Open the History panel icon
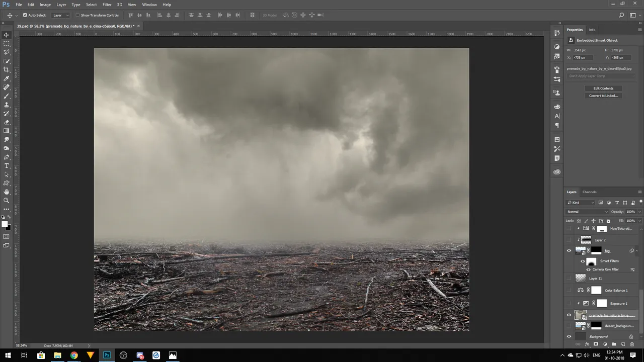 (557, 33)
